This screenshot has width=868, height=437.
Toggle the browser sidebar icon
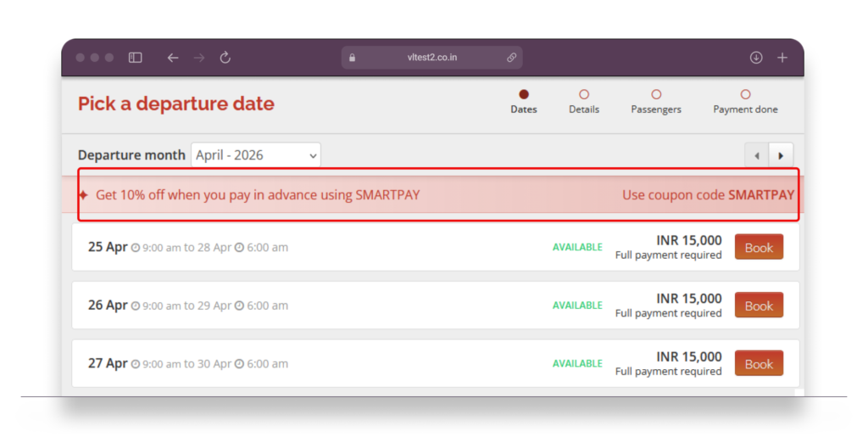click(x=135, y=58)
